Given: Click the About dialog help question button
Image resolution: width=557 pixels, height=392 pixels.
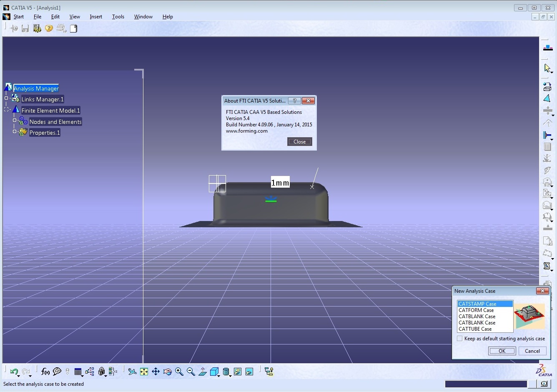Looking at the screenshot, I should pos(294,101).
